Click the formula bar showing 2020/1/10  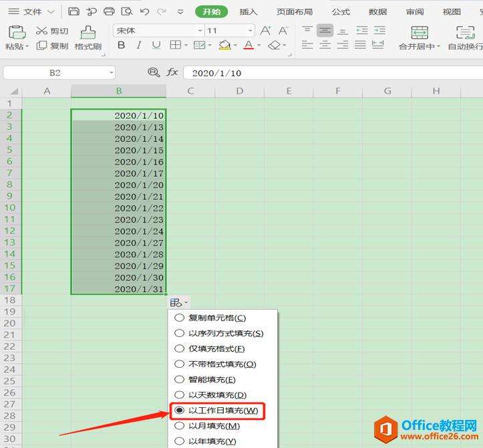pyautogui.click(x=327, y=72)
